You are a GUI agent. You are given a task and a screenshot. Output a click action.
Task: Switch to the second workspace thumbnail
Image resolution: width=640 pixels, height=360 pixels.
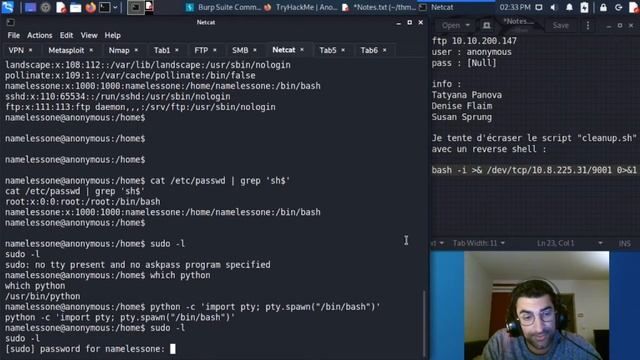149,7
